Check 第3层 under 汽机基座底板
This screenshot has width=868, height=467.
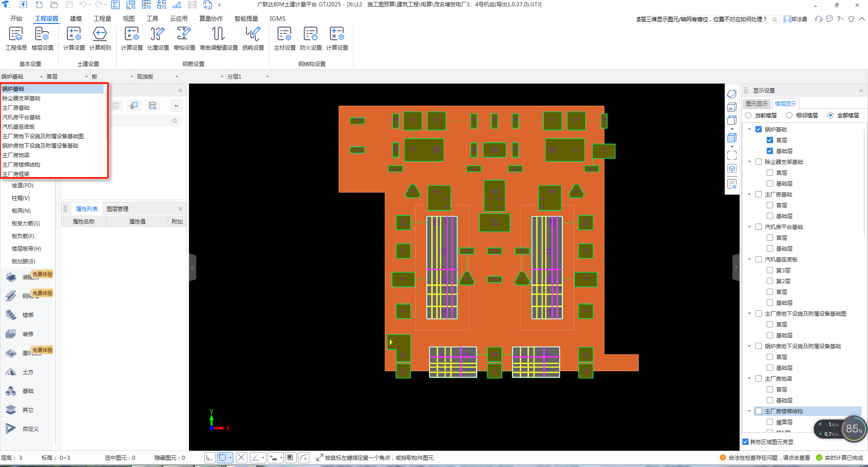tap(770, 270)
